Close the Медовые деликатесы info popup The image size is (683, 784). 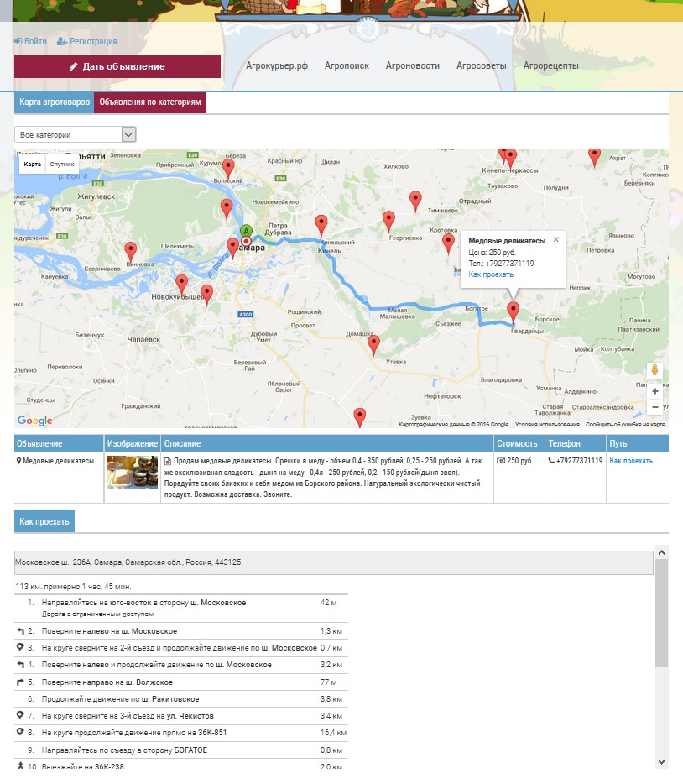556,239
